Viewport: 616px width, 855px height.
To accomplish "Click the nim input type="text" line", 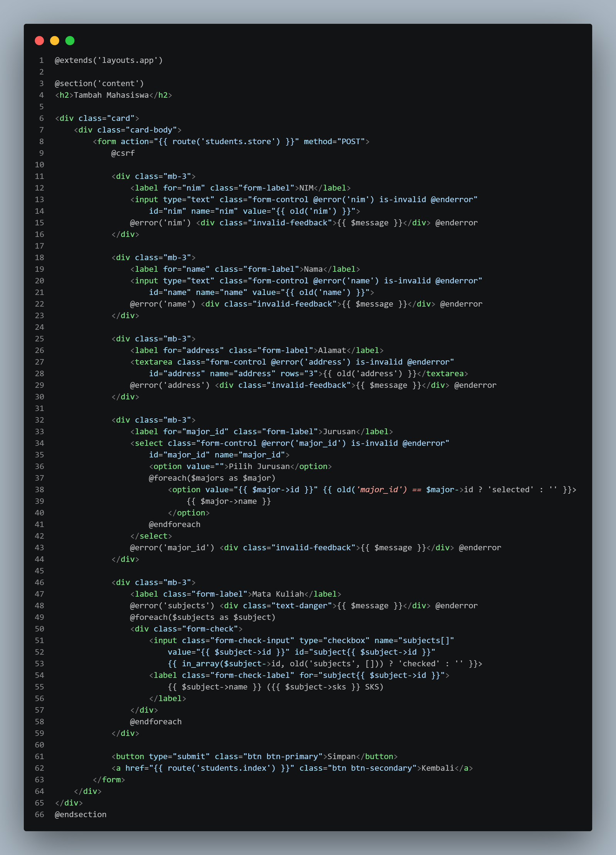I will (x=304, y=199).
